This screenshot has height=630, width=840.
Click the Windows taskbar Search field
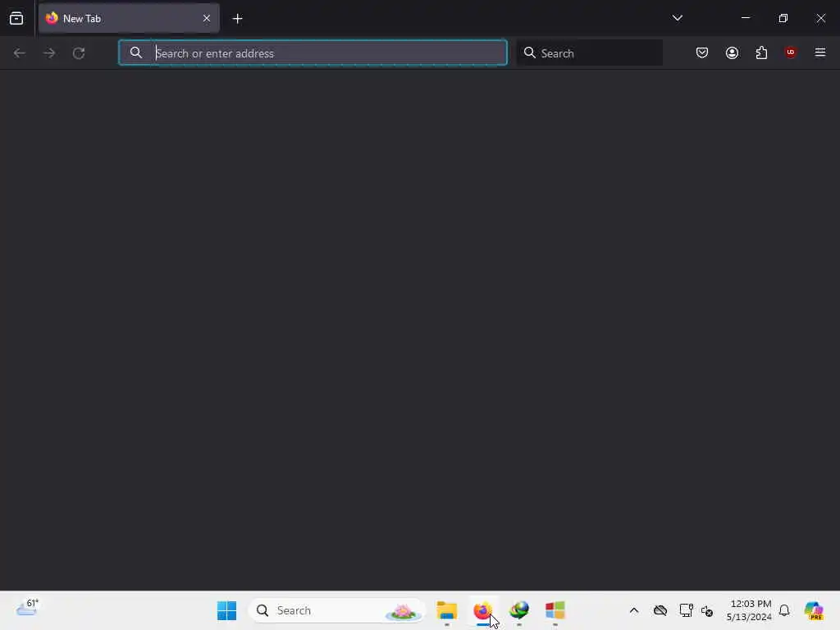click(x=336, y=610)
